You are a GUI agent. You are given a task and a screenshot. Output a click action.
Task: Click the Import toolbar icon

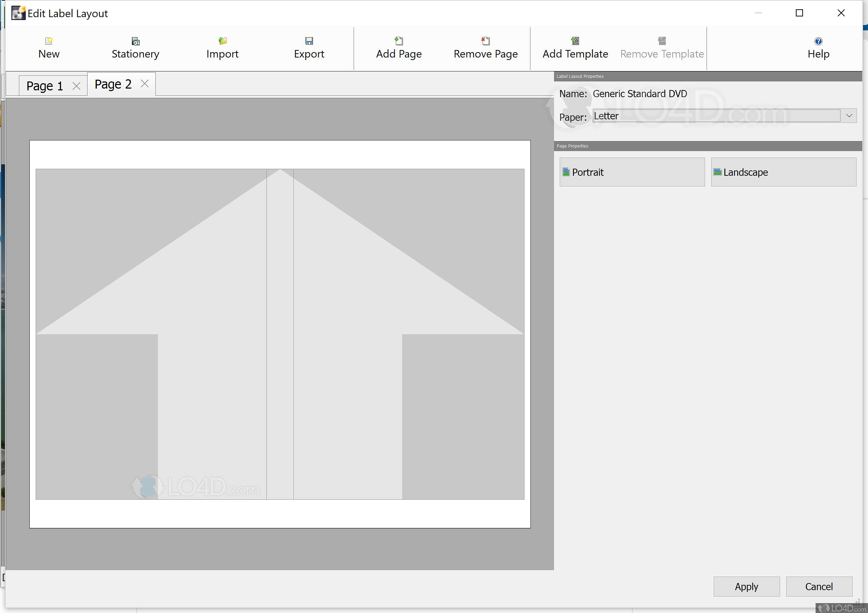(x=222, y=41)
